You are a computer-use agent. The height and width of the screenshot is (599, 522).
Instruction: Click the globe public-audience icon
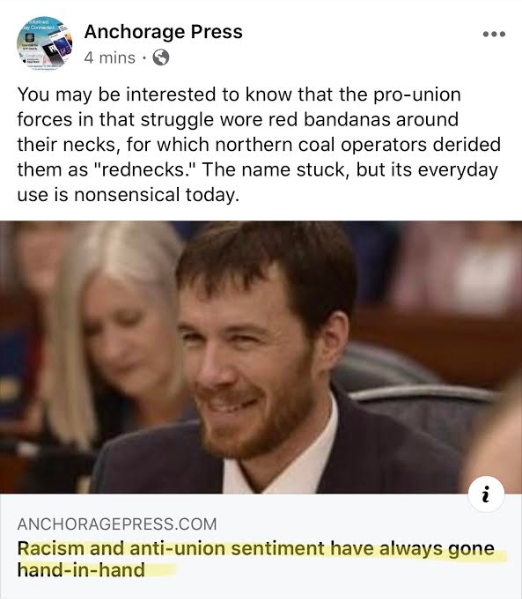[x=160, y=58]
